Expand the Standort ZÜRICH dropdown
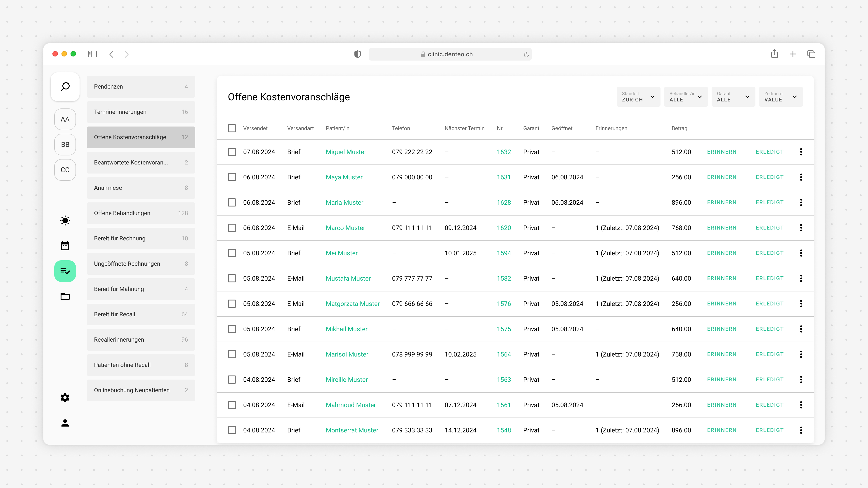 pyautogui.click(x=638, y=97)
